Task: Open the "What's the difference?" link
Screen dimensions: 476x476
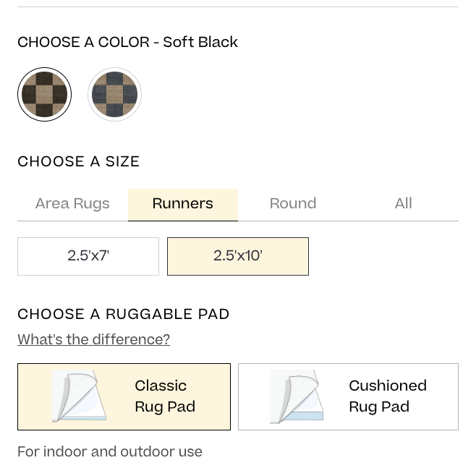Action: [x=93, y=339]
